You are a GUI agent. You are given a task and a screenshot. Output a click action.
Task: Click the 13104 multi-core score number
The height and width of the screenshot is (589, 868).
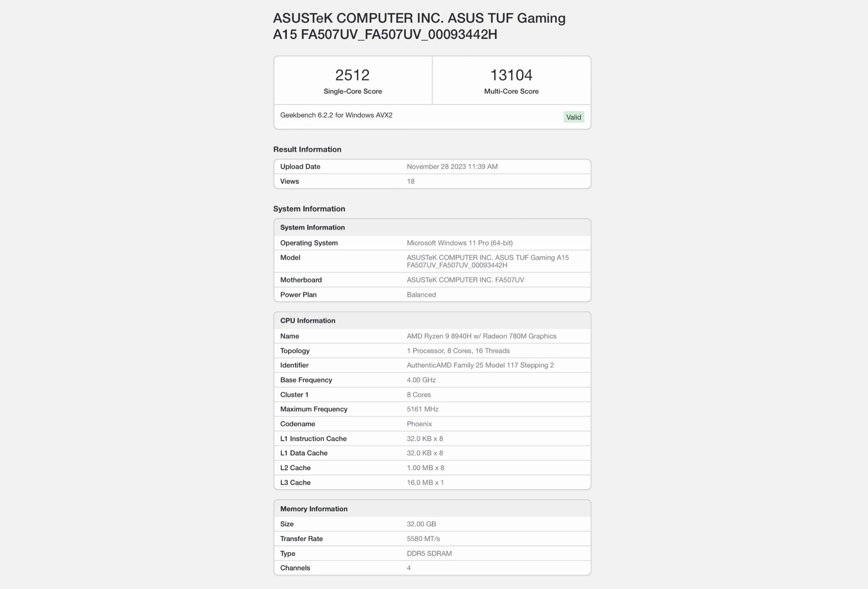tap(511, 75)
